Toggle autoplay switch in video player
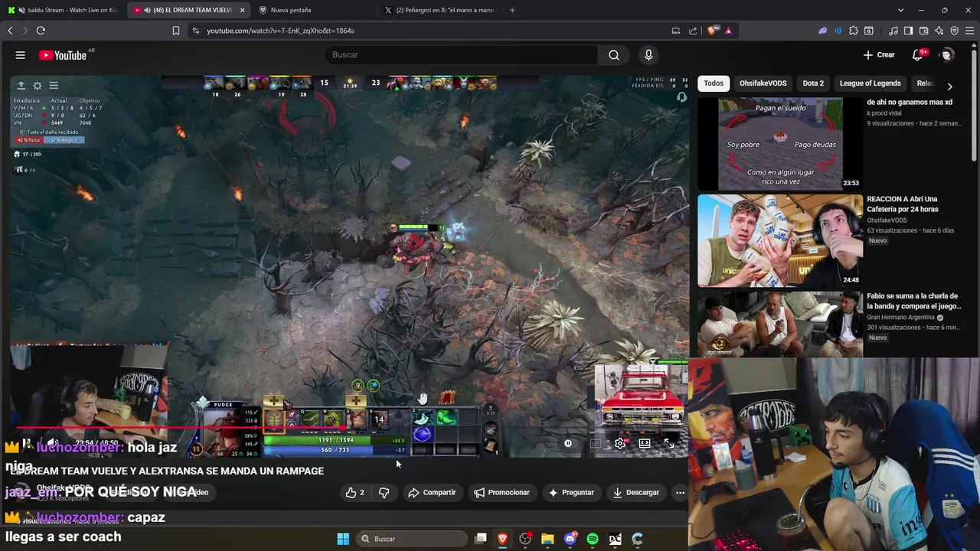This screenshot has height=551, width=980. (568, 443)
